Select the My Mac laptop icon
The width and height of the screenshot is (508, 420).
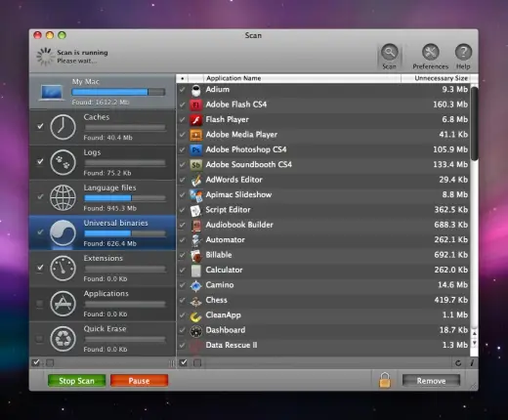tap(52, 92)
